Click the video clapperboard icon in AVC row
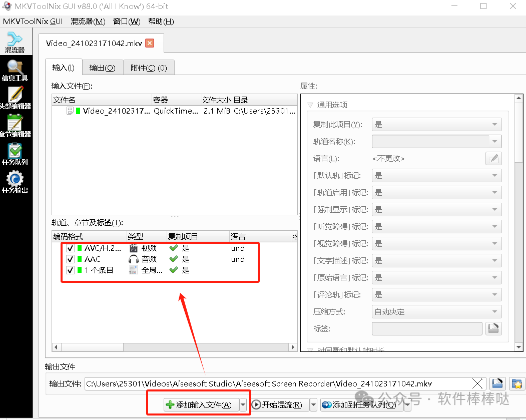This screenshot has width=526, height=420. 133,248
